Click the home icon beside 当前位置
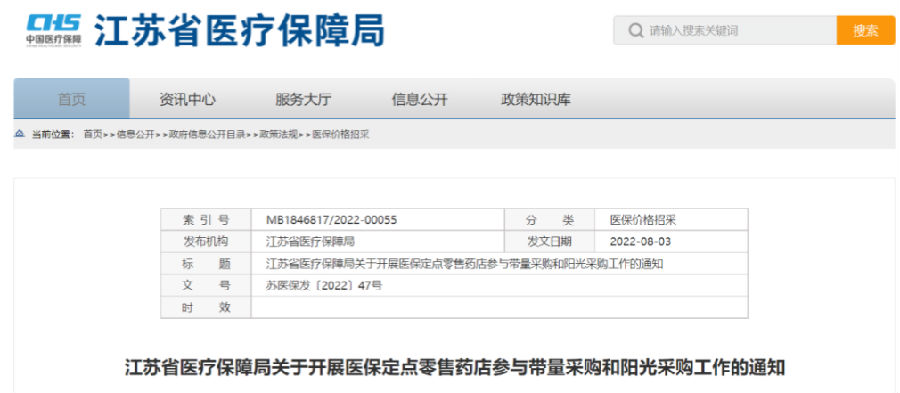Viewport: 900px width, 393px height. pos(20,134)
